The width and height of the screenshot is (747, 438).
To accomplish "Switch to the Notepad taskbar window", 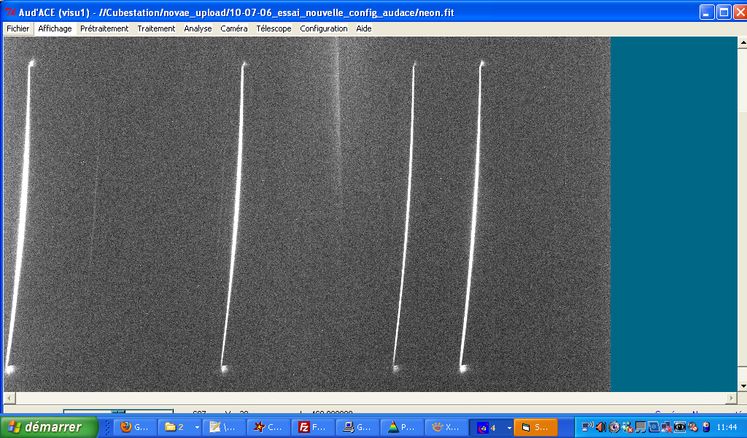I will pyautogui.click(x=223, y=427).
